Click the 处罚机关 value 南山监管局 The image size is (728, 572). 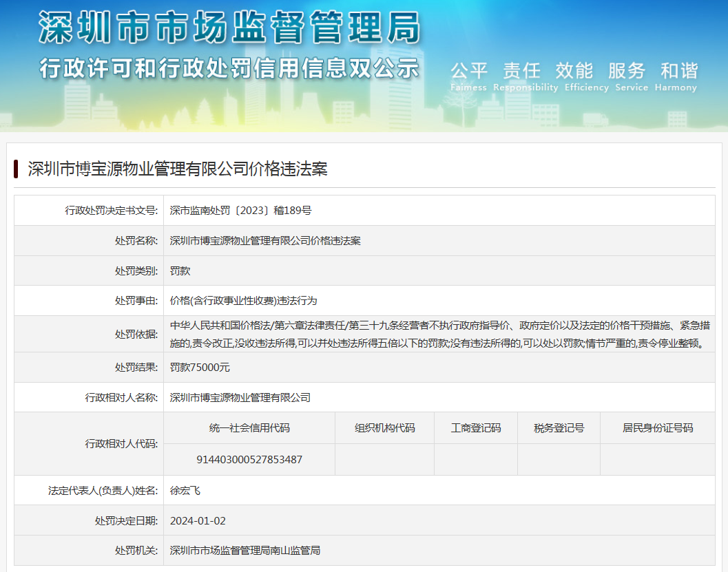pyautogui.click(x=245, y=551)
